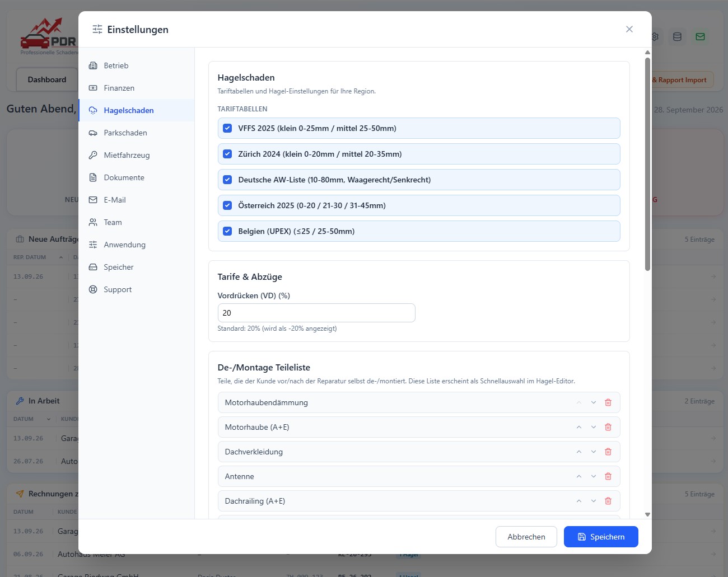Screen dimensions: 728x577
Task: Close the Einstellungen dialog with X
Action: coord(629,29)
